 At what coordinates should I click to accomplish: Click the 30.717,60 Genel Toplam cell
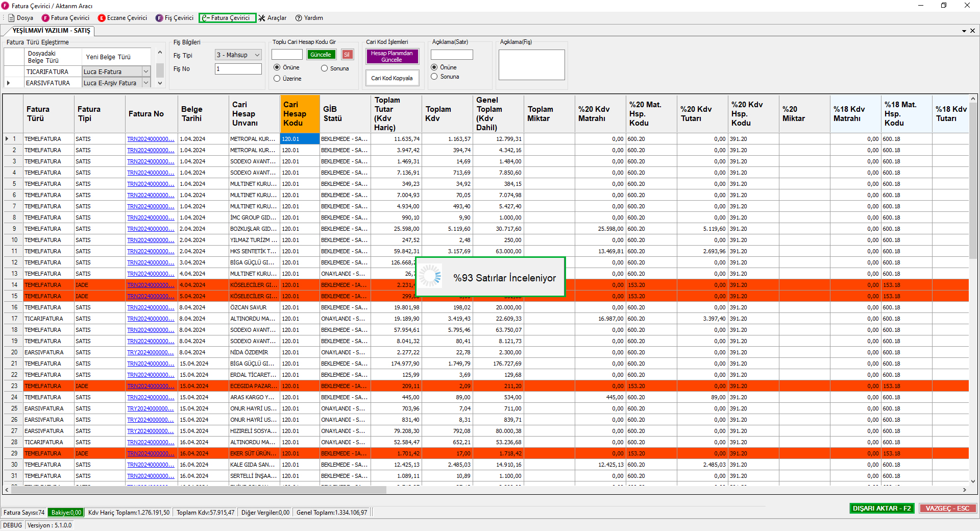(x=498, y=229)
